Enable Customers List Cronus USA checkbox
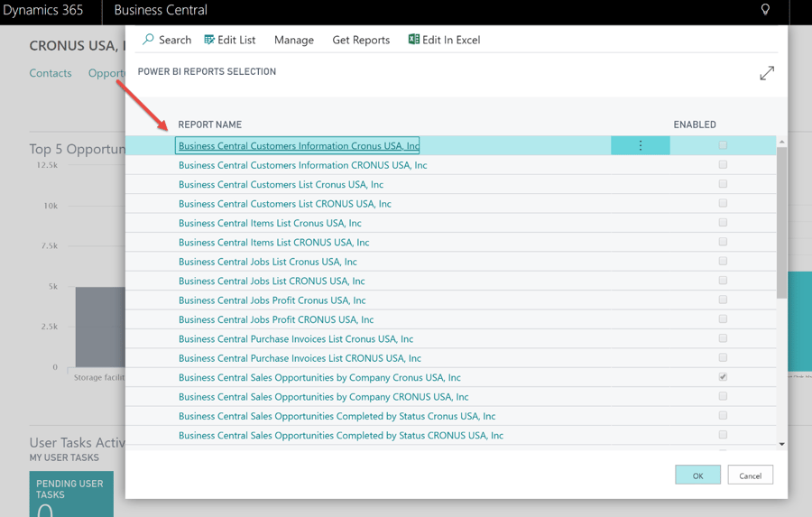This screenshot has height=517, width=812. coord(723,184)
